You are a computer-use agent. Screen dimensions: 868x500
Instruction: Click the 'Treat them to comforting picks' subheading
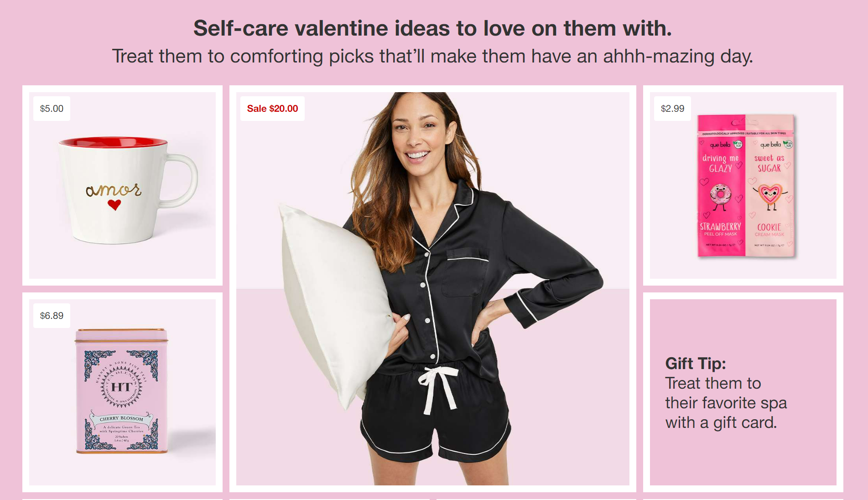(432, 56)
